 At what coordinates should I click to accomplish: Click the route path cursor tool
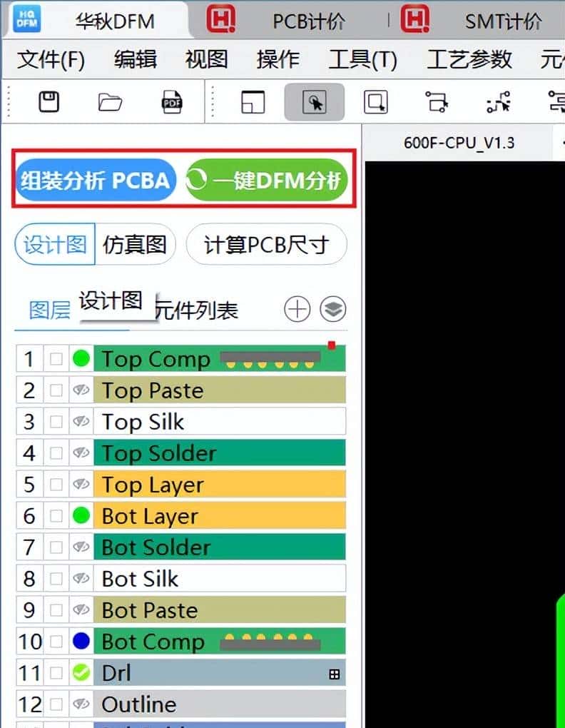(x=498, y=101)
